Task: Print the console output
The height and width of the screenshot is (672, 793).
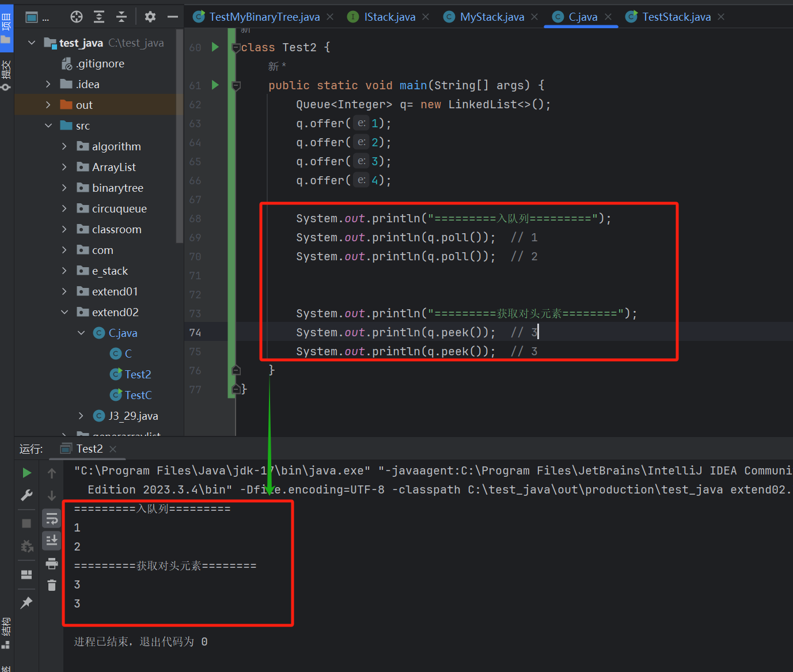Action: click(52, 563)
